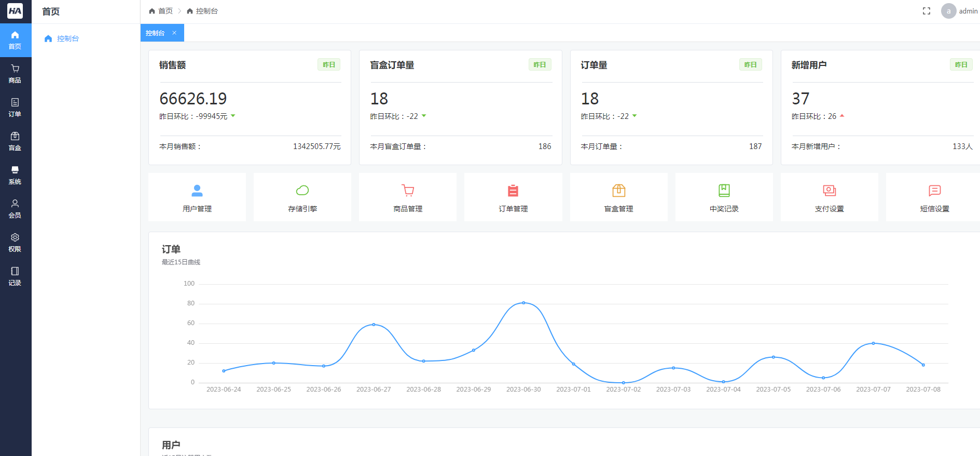Close the 控制台 tab
The image size is (980, 456).
(x=174, y=33)
